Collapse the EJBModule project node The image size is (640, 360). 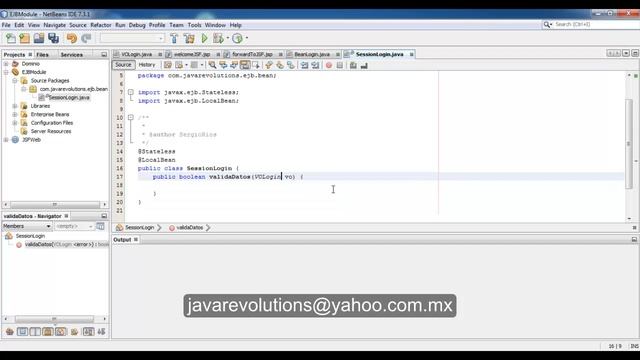tap(6, 72)
